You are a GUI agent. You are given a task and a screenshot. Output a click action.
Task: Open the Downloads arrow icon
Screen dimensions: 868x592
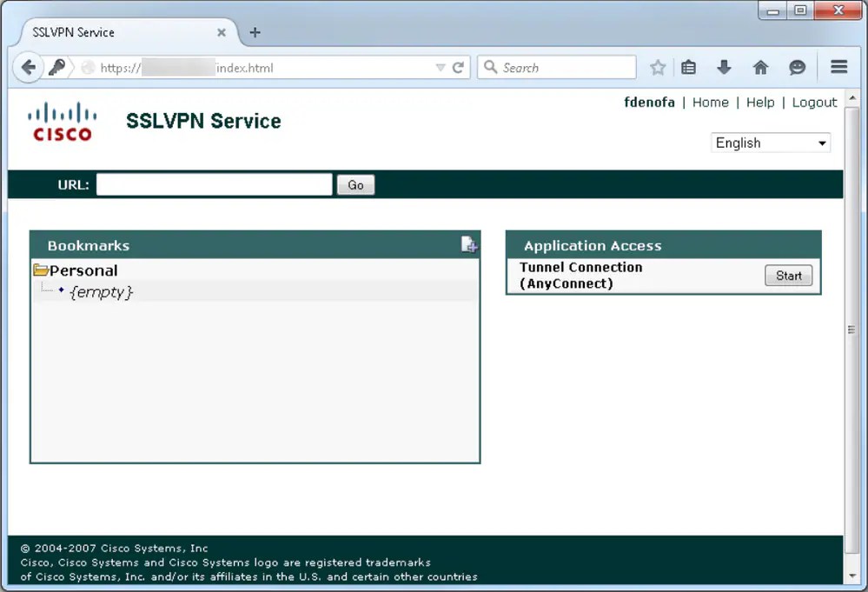pos(724,66)
